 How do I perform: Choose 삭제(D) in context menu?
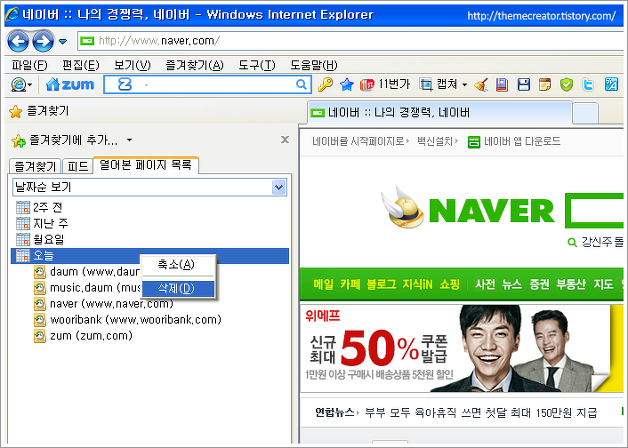point(178,289)
